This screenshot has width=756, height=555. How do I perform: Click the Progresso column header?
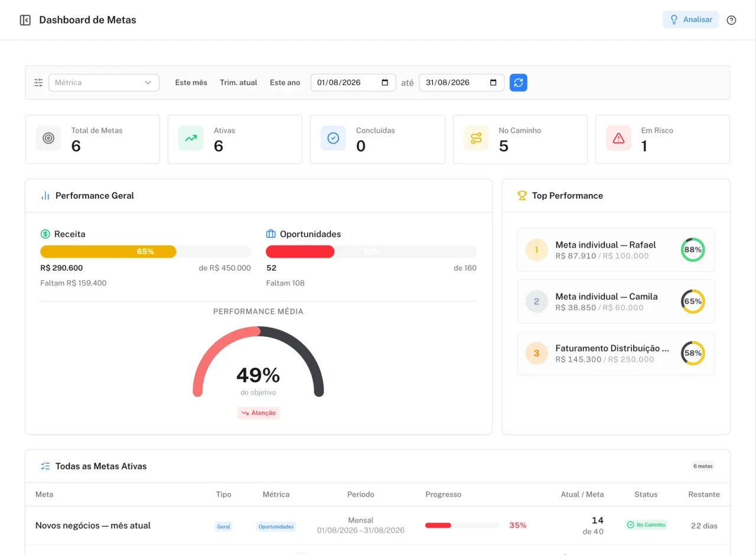coord(444,495)
